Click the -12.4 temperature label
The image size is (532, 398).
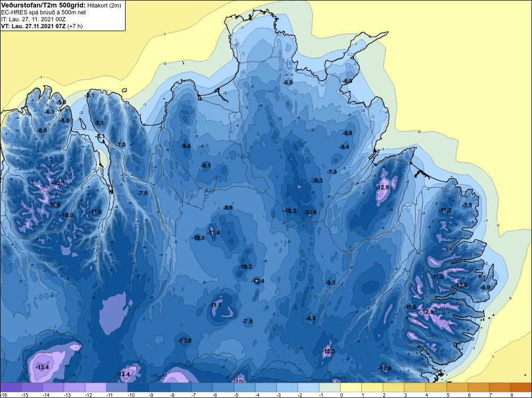tap(257, 281)
